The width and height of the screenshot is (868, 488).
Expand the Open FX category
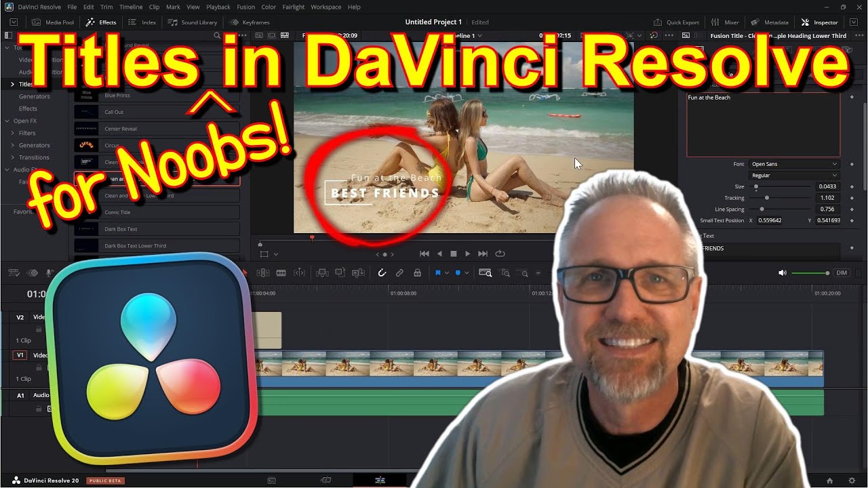click(x=7, y=121)
